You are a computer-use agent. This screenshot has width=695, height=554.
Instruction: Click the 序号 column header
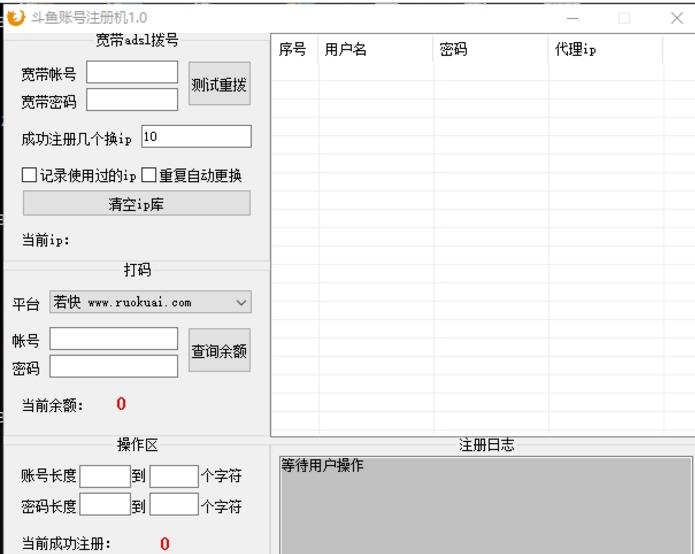[295, 49]
